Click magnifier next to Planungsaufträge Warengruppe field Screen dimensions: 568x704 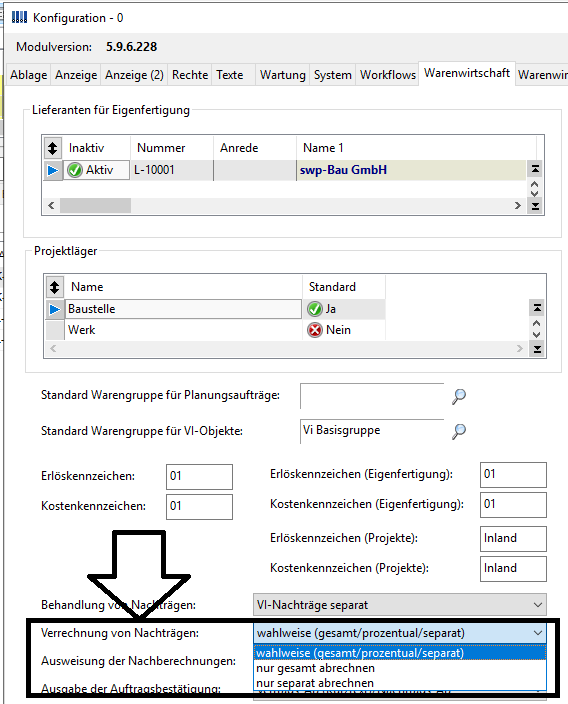pyautogui.click(x=458, y=396)
